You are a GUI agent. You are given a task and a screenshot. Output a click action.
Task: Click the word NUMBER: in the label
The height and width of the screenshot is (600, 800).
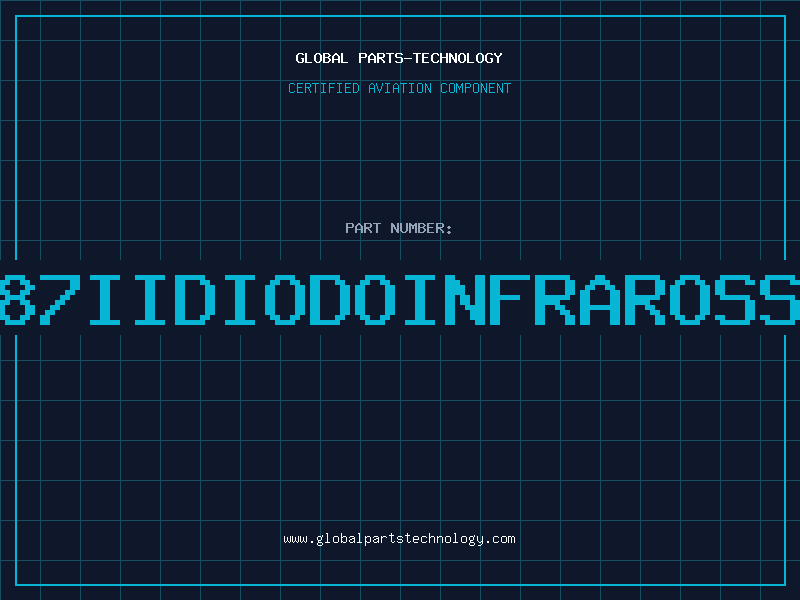[421, 228]
